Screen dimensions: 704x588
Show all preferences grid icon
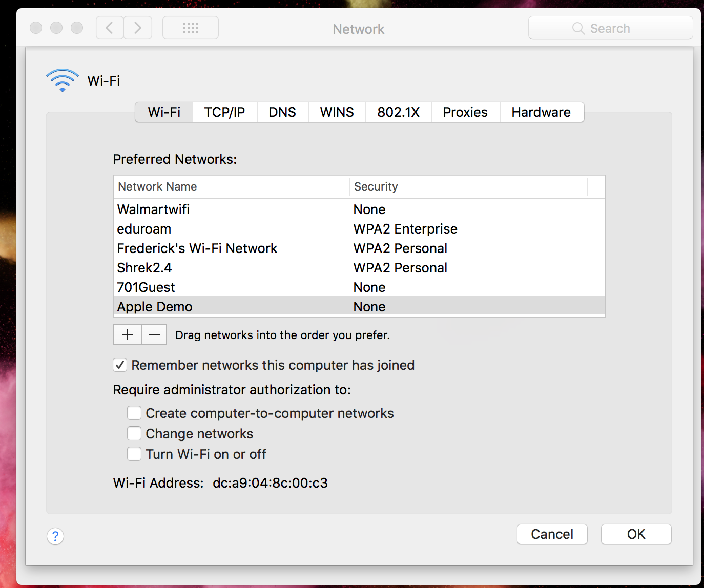tap(191, 28)
